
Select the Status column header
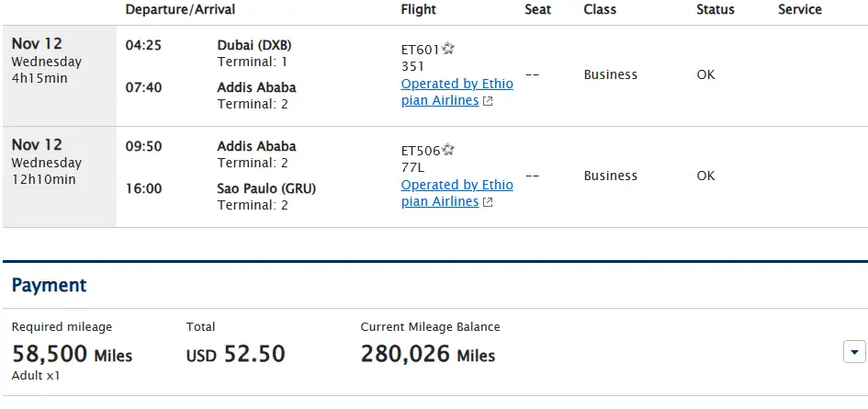click(716, 10)
